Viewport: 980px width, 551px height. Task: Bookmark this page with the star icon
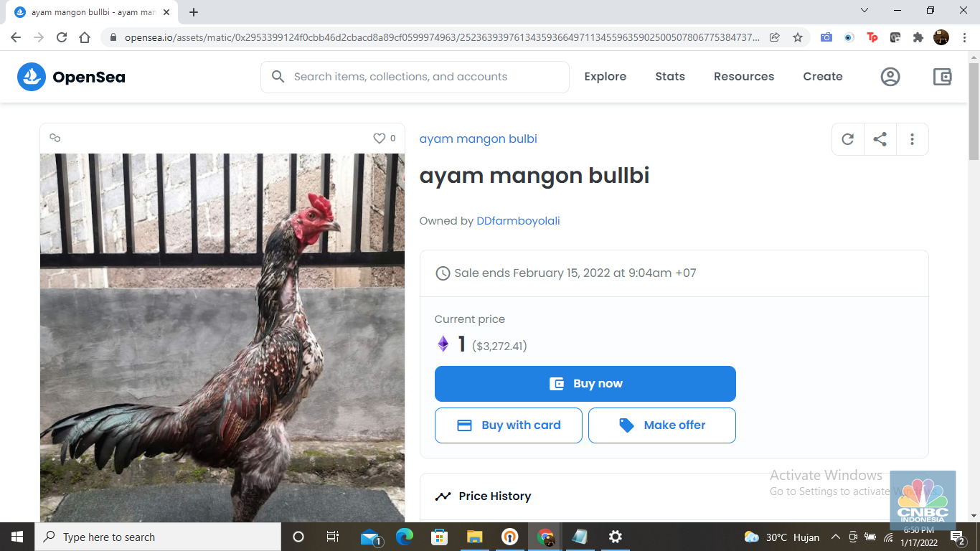(798, 37)
